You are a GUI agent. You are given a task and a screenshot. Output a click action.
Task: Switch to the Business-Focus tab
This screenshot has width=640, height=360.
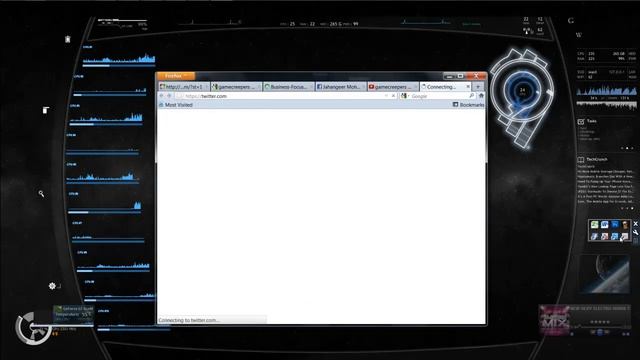click(288, 87)
